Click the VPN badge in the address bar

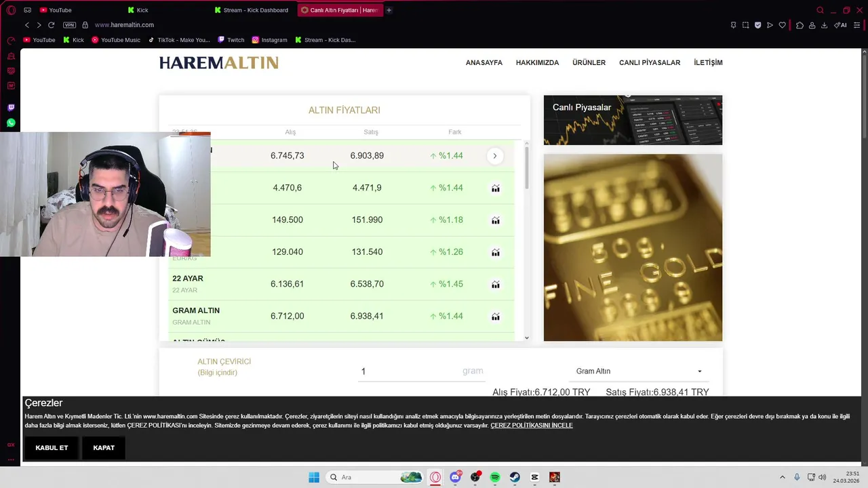tap(69, 25)
